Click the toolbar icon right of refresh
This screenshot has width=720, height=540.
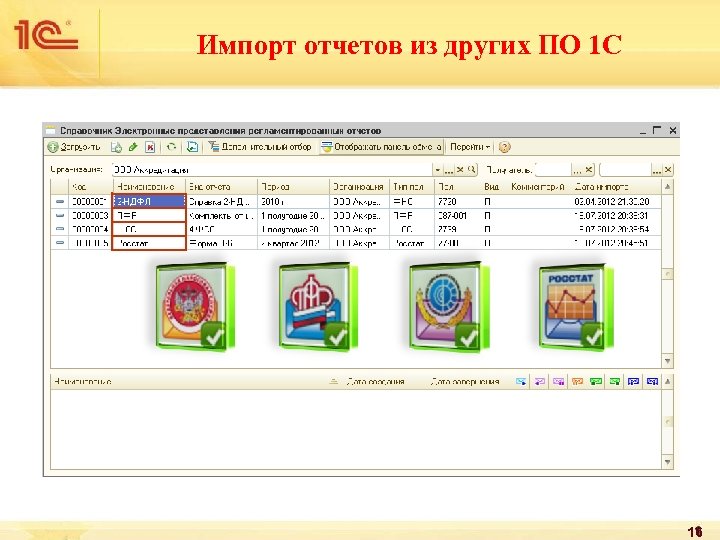coord(192,147)
